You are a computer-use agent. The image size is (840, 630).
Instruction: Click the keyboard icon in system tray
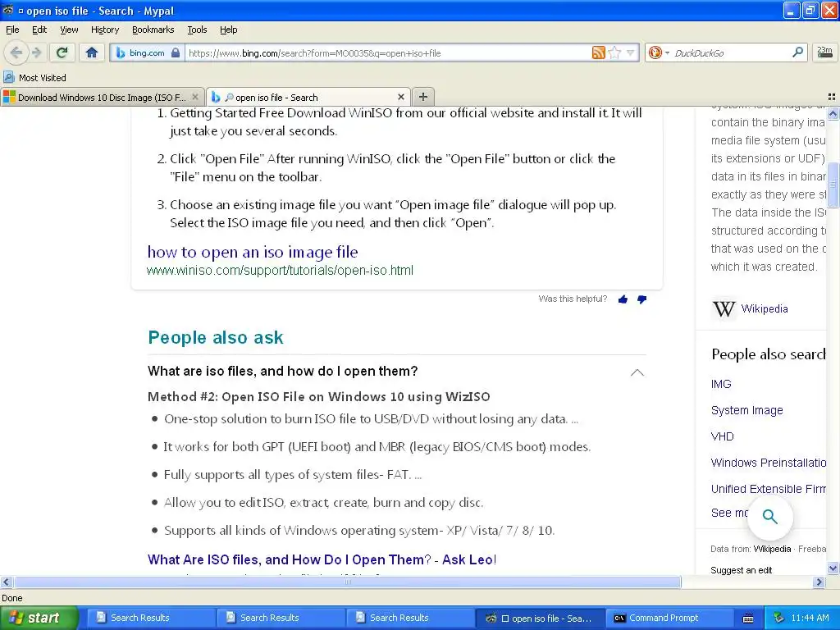(x=748, y=619)
